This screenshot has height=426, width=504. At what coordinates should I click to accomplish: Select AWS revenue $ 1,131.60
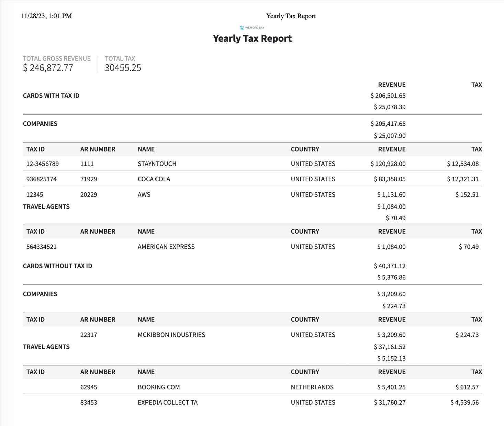[391, 194]
